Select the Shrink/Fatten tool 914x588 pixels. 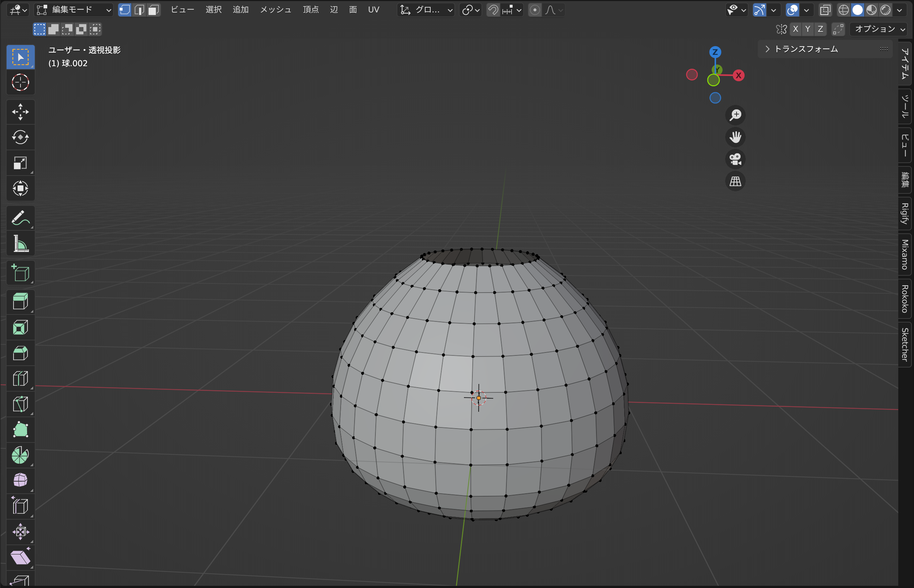pos(20,532)
